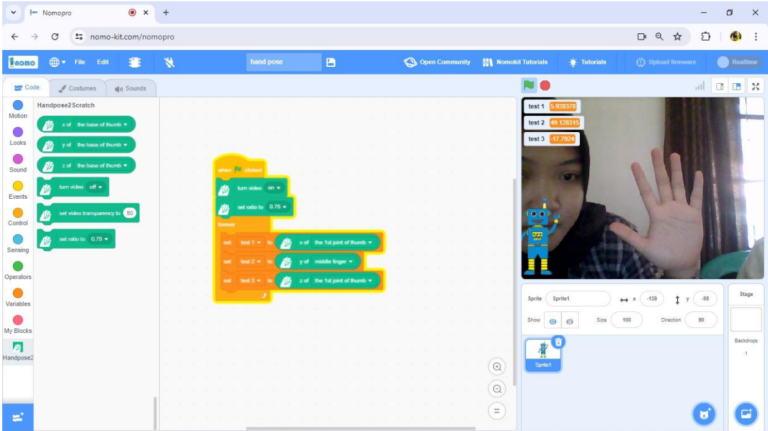Enter full screen stage mode
Viewport: 768px width, 431px height.
tap(755, 86)
